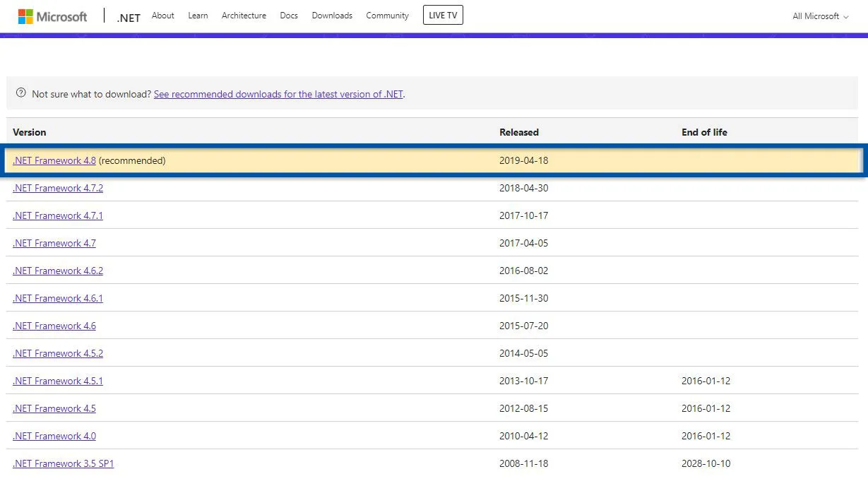Select the Architecture navigation item
Viewport: 868px width, 486px height.
(244, 15)
